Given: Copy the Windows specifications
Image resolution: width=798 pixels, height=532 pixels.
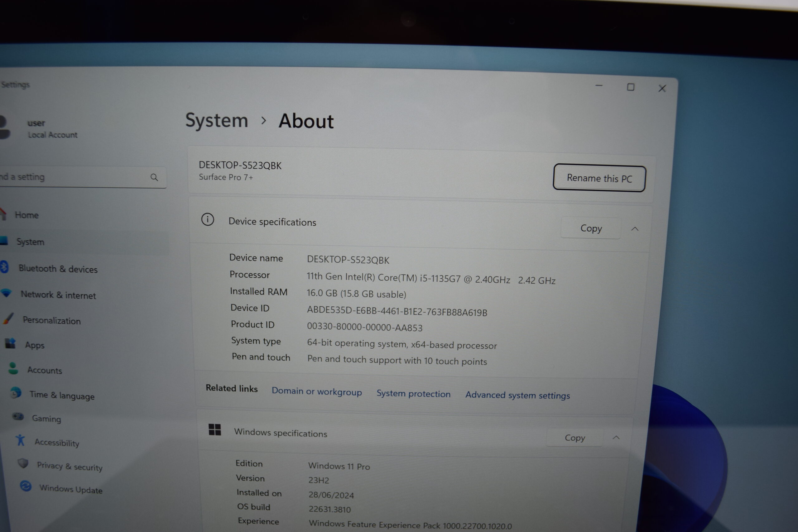Looking at the screenshot, I should pyautogui.click(x=575, y=438).
